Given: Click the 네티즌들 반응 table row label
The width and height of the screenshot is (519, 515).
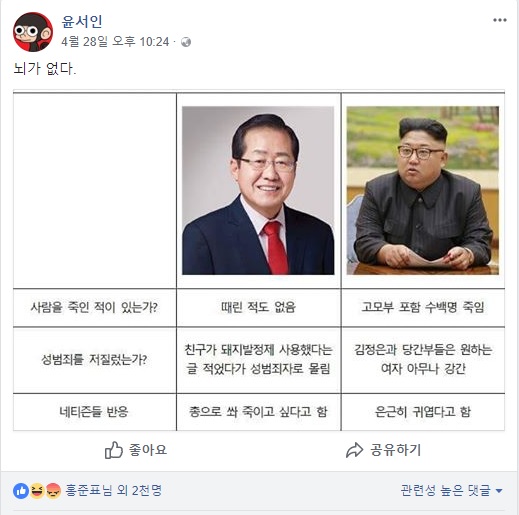Looking at the screenshot, I should click(x=94, y=412).
